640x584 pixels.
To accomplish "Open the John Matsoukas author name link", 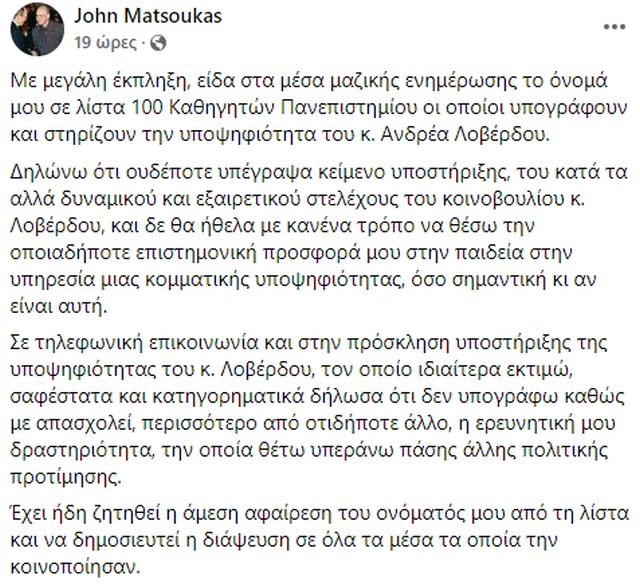I will [127, 18].
